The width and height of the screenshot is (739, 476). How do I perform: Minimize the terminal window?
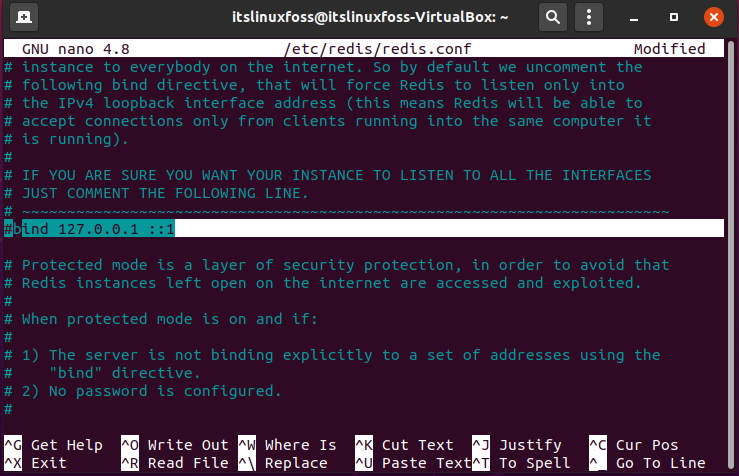pyautogui.click(x=634, y=18)
